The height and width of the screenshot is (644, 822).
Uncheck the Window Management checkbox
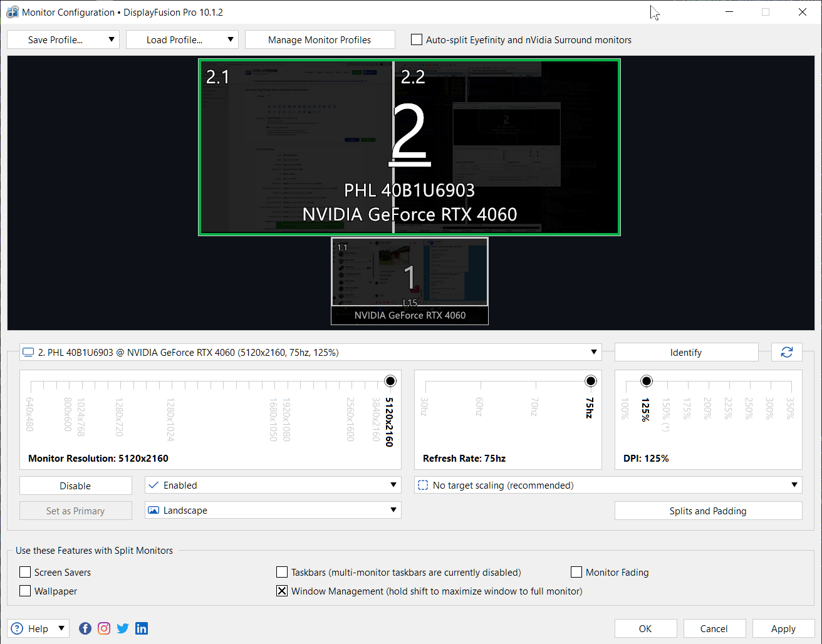pos(282,591)
